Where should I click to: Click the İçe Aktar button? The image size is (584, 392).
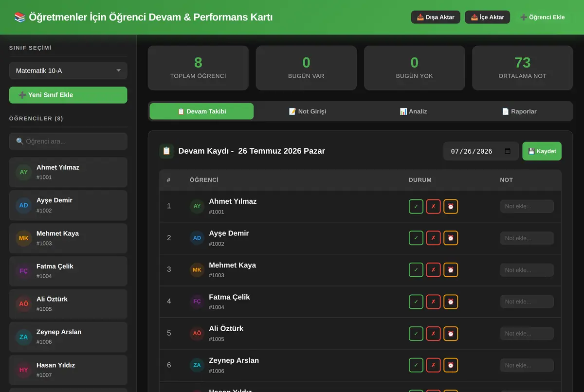pos(488,17)
